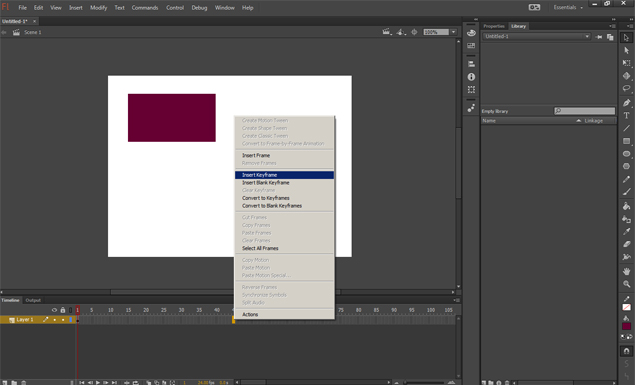Click the maroon rectangle on stage

172,118
